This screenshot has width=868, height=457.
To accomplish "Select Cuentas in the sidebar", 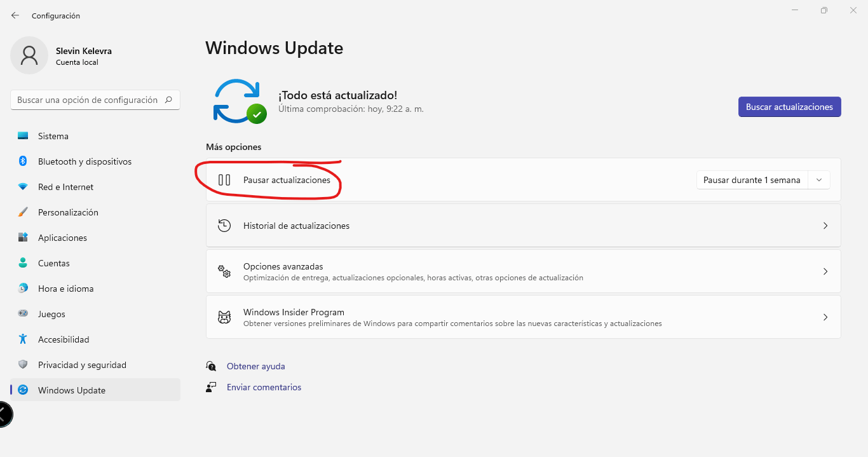I will coord(95,263).
